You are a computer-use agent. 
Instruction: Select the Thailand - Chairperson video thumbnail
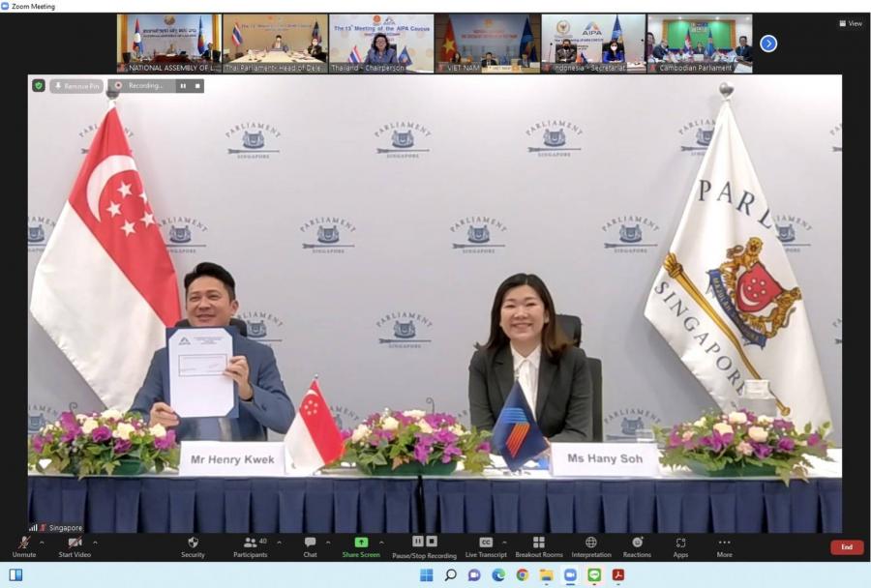click(x=381, y=44)
